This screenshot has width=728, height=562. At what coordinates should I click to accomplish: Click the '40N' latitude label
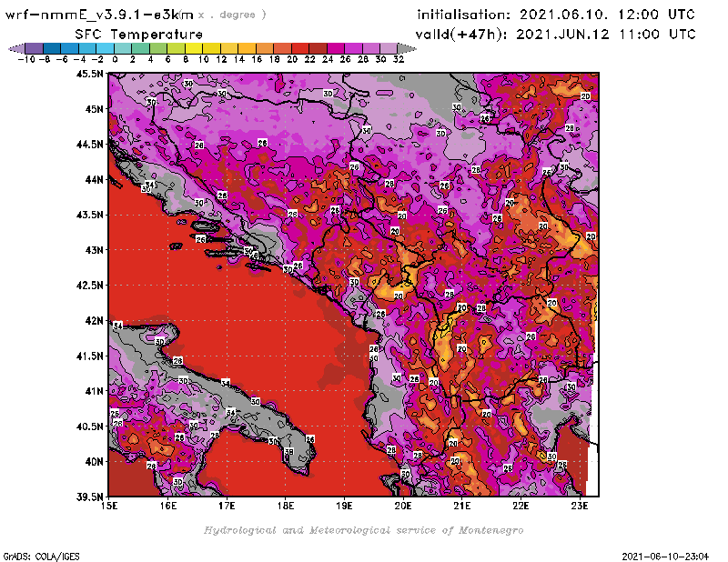pos(94,462)
